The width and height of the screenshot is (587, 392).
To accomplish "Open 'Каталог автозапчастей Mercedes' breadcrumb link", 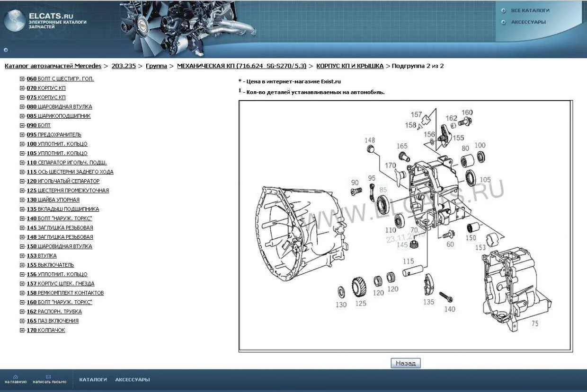I will coord(53,66).
